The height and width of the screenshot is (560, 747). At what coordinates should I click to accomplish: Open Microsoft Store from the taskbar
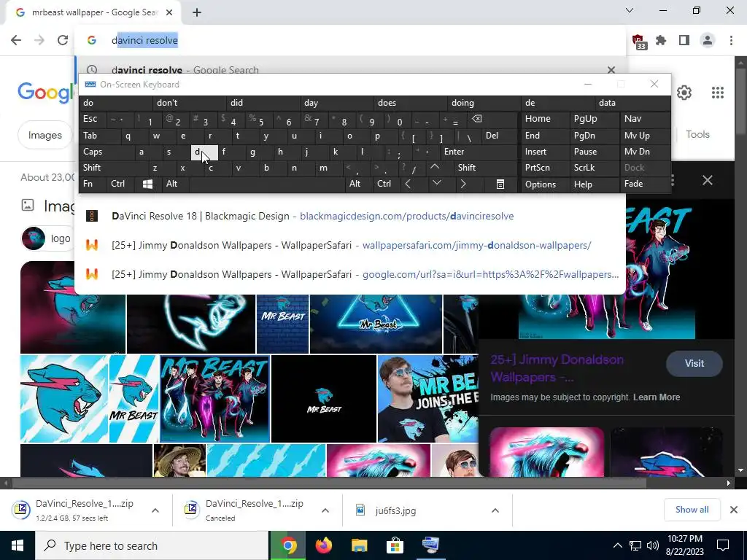[x=395, y=545]
